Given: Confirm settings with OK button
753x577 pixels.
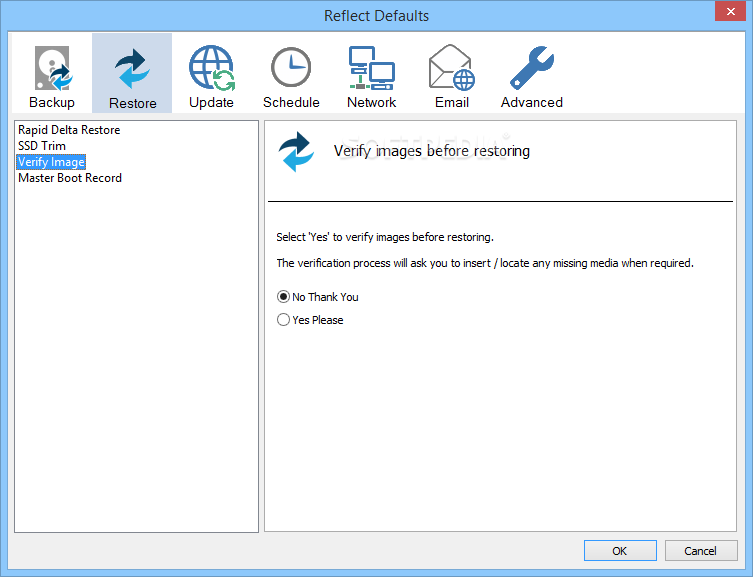Looking at the screenshot, I should click(x=620, y=551).
